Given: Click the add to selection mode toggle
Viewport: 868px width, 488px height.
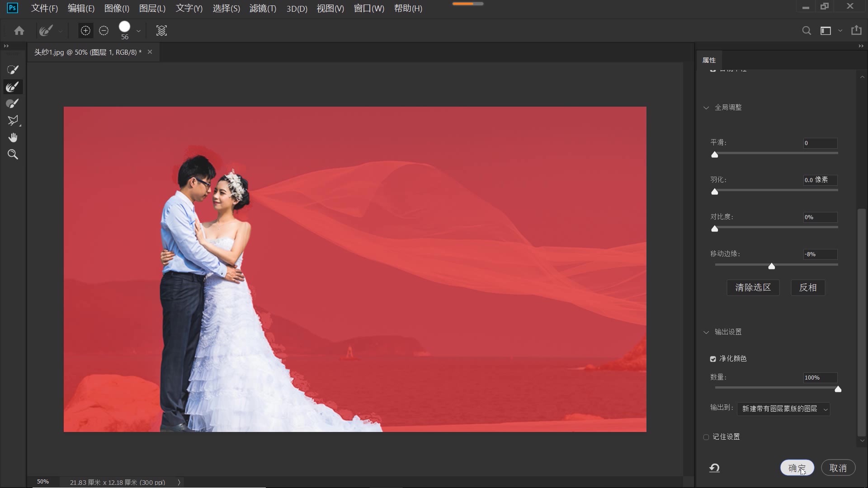Looking at the screenshot, I should click(x=85, y=31).
